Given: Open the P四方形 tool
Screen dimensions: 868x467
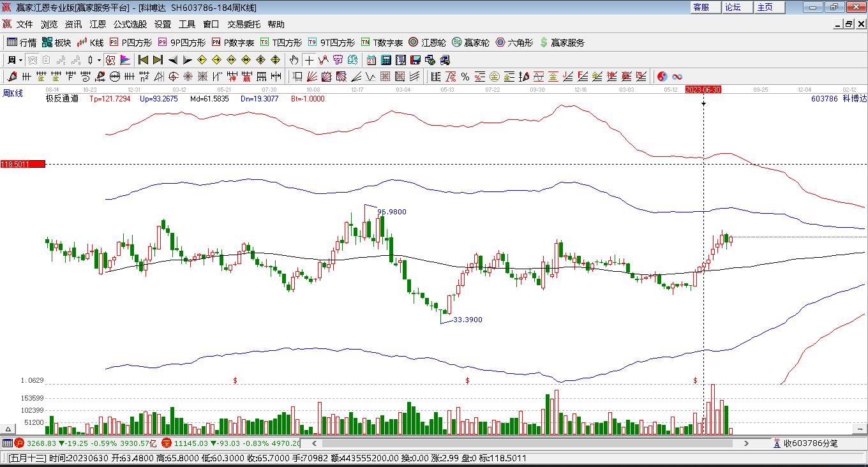Looking at the screenshot, I should click(x=131, y=43).
